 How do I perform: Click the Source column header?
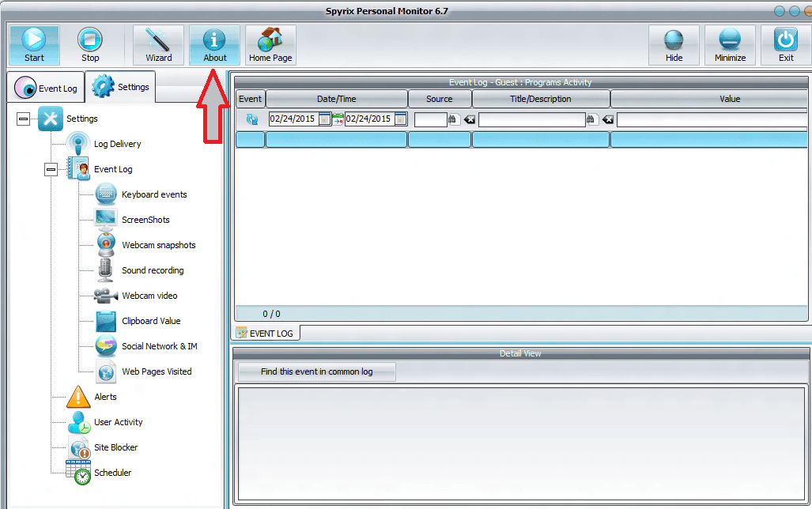440,99
